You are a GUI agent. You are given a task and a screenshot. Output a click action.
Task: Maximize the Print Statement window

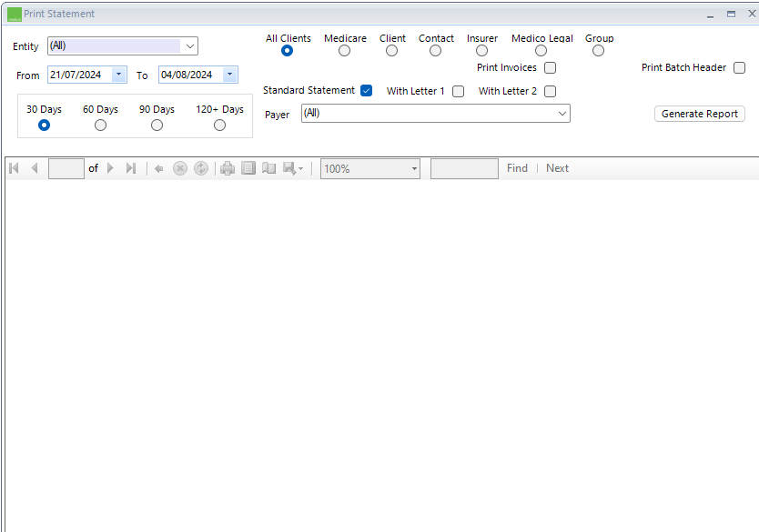pyautogui.click(x=731, y=14)
